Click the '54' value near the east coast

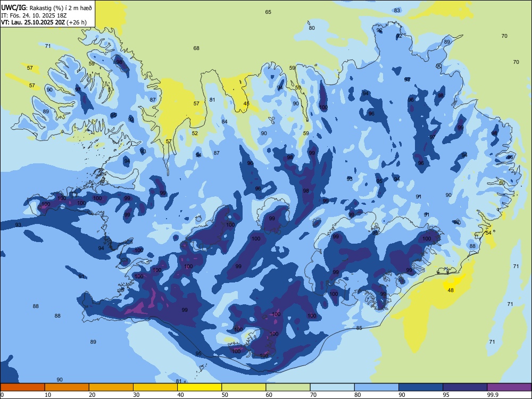click(488, 233)
